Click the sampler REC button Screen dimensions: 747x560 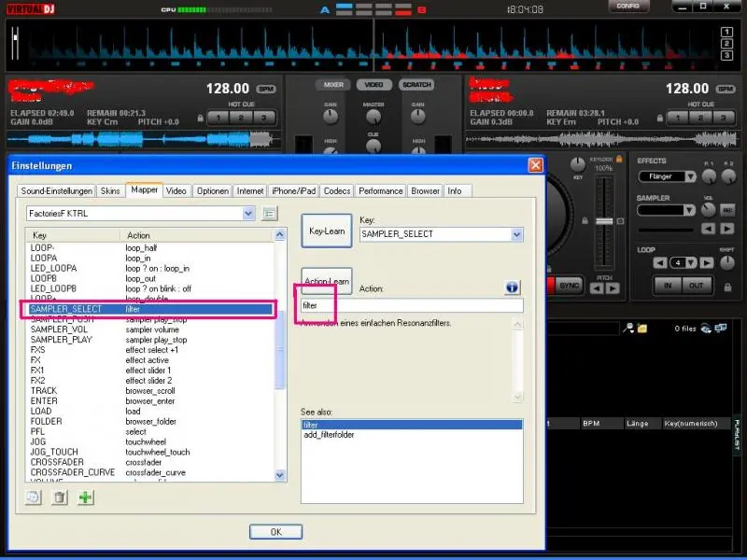click(728, 211)
